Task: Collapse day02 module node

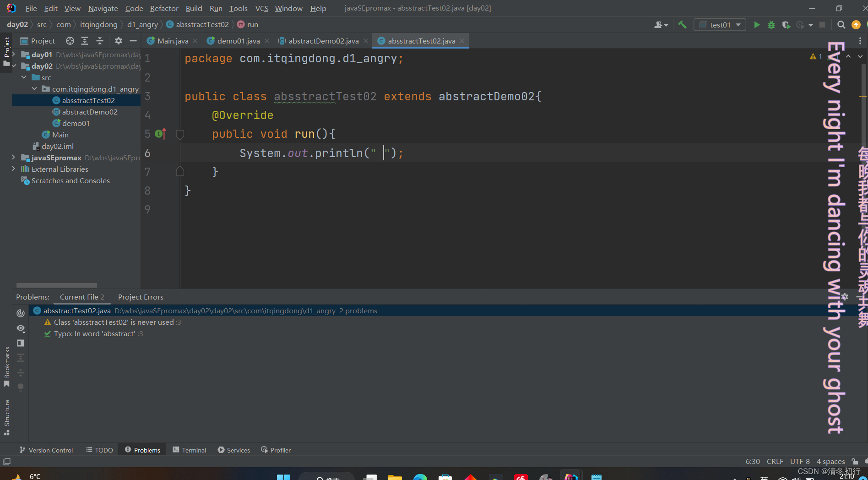Action: click(x=14, y=66)
